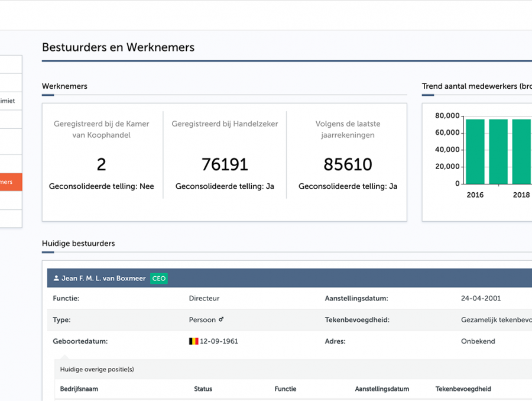532x401 pixels.
Task: Click the 'Geboortedatum:' field label
Action: [x=80, y=341]
